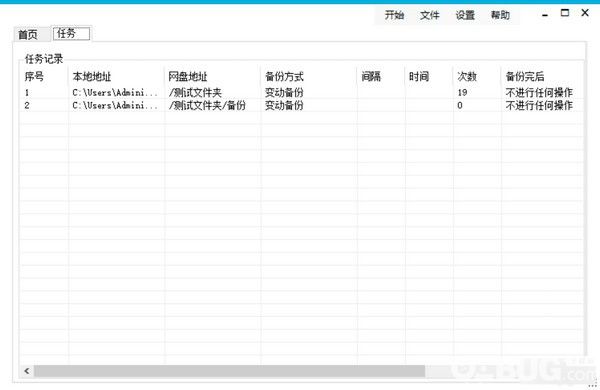Click cloud path /测试文件夹/备份
Image resolution: width=600 pixels, height=390 pixels.
tap(207, 105)
